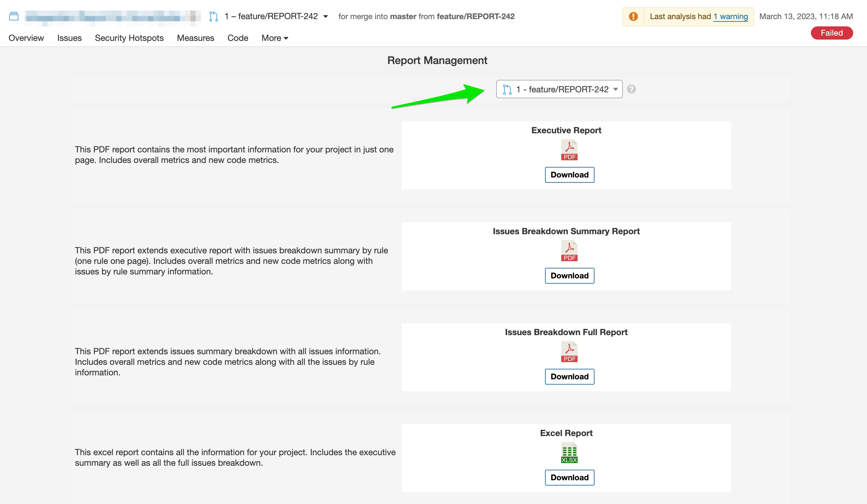Select the Issues tab in navigation
The height and width of the screenshot is (504, 867).
[70, 37]
